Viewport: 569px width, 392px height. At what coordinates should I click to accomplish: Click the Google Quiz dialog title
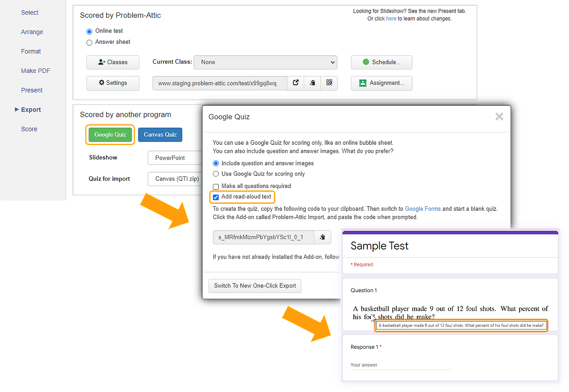point(229,117)
